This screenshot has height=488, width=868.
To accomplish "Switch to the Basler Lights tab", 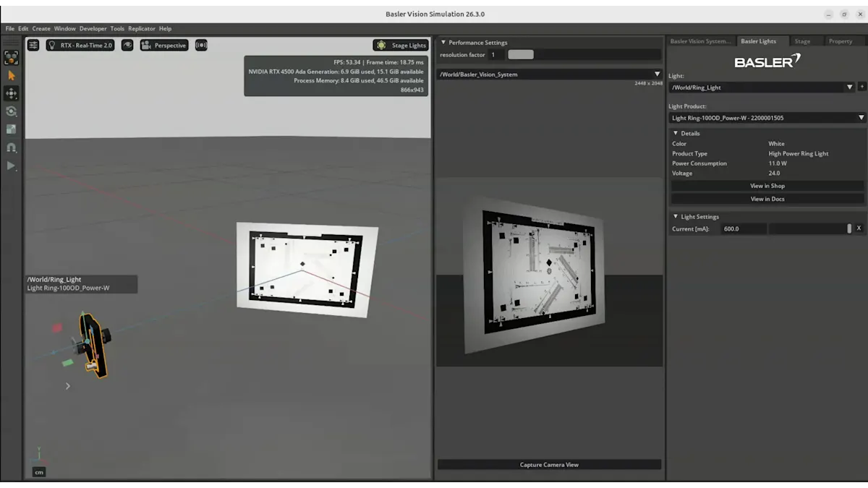I will (x=758, y=41).
